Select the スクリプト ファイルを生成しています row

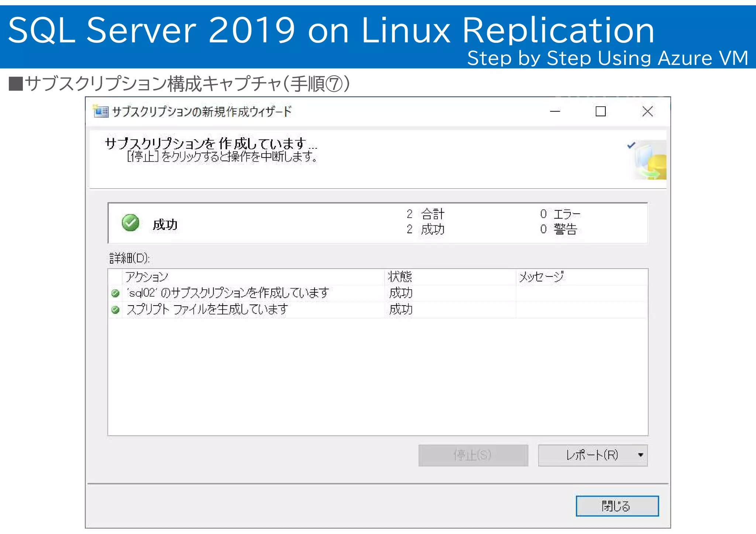click(378, 310)
